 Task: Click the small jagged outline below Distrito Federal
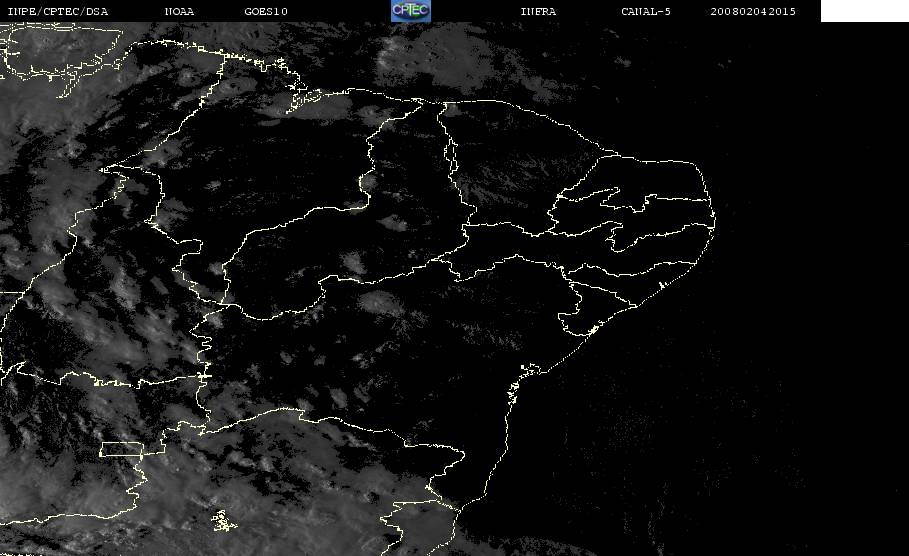[224, 521]
